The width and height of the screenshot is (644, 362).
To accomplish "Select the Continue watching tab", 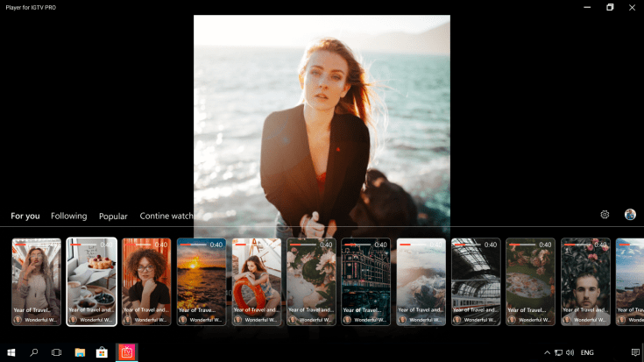I will 166,216.
